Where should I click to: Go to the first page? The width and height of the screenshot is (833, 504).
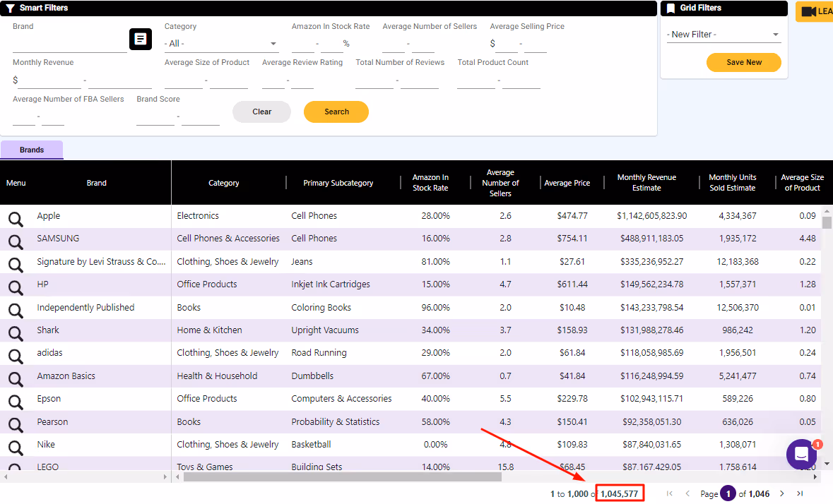[x=669, y=493]
